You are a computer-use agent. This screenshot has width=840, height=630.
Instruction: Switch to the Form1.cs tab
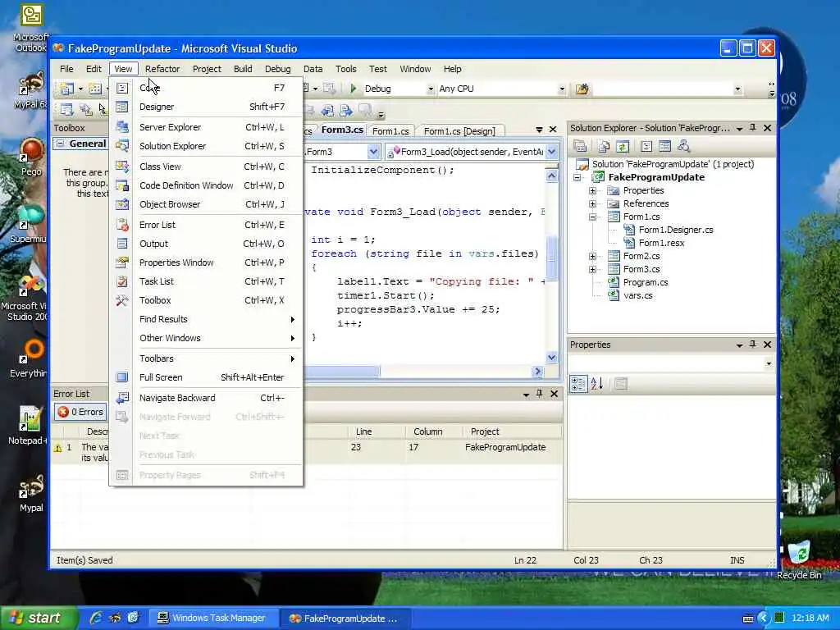tap(390, 131)
